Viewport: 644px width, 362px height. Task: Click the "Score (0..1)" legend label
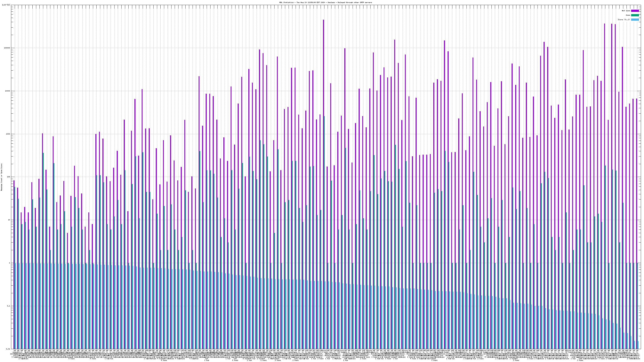[624, 20]
